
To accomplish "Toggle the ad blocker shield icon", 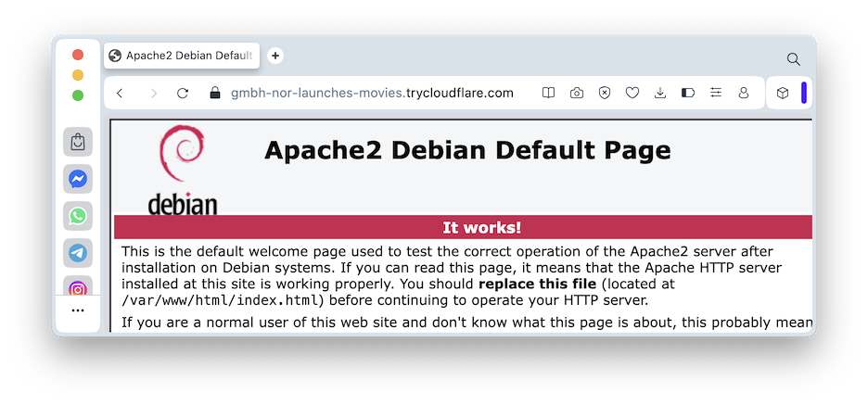I will pos(605,93).
